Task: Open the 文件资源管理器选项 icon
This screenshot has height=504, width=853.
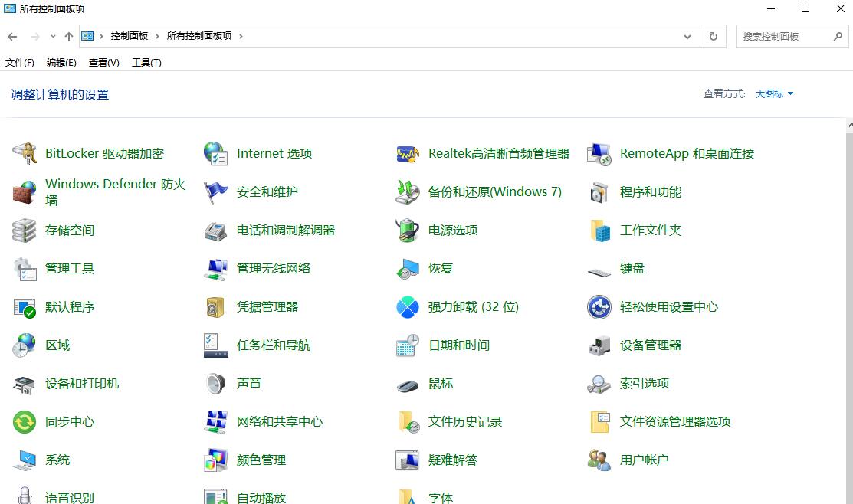Action: click(599, 422)
